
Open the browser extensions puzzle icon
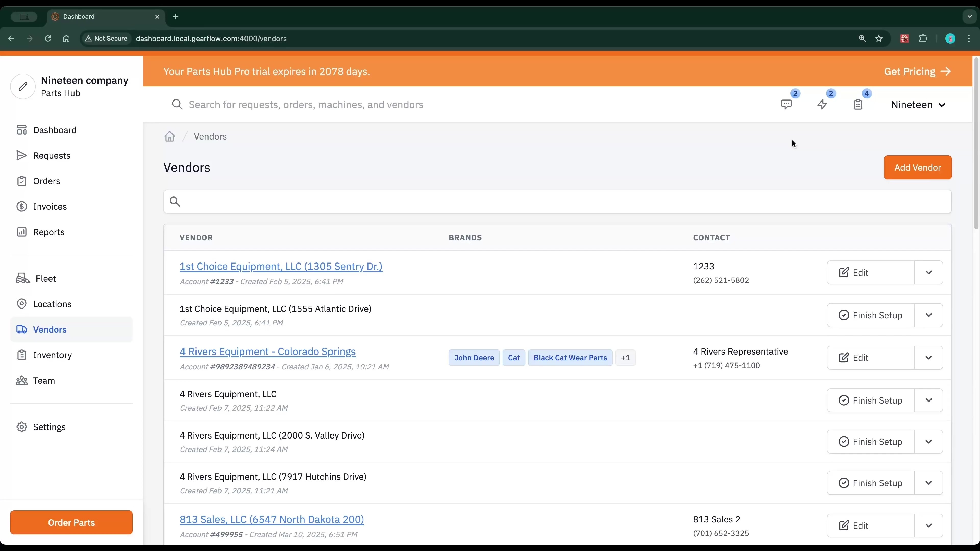pyautogui.click(x=923, y=39)
